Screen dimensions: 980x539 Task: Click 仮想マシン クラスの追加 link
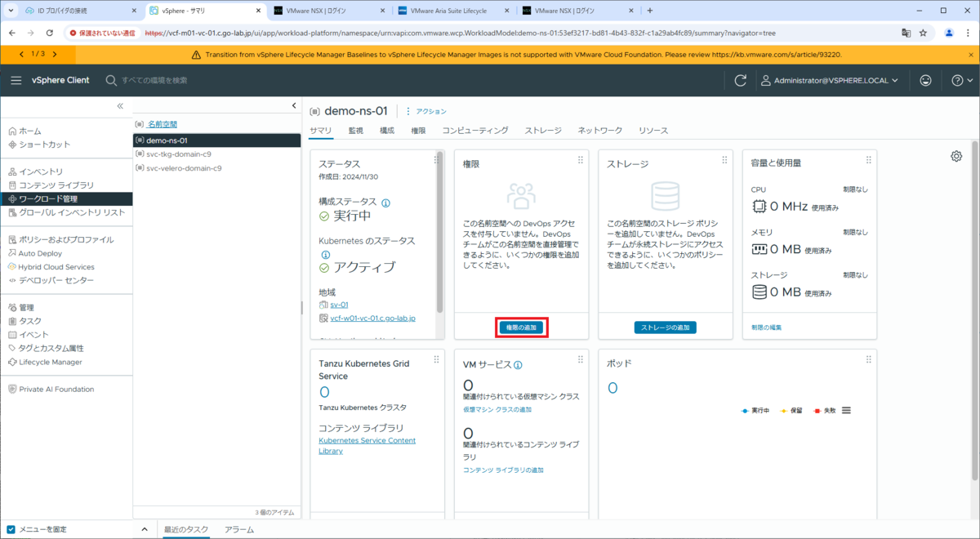pos(497,409)
